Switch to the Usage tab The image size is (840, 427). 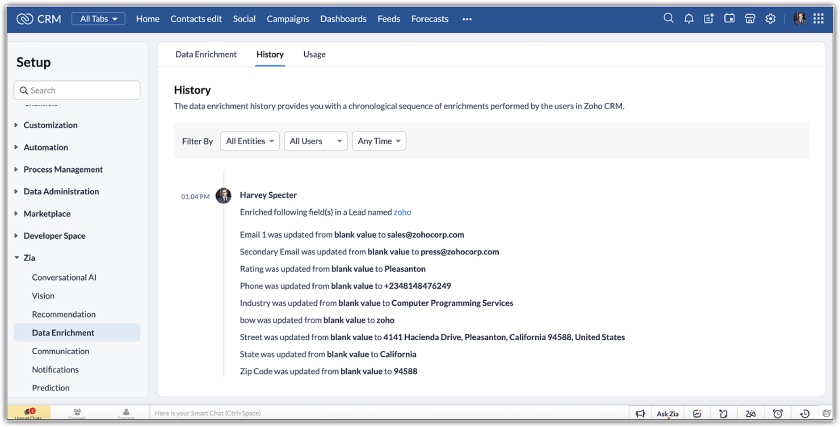[x=314, y=54]
